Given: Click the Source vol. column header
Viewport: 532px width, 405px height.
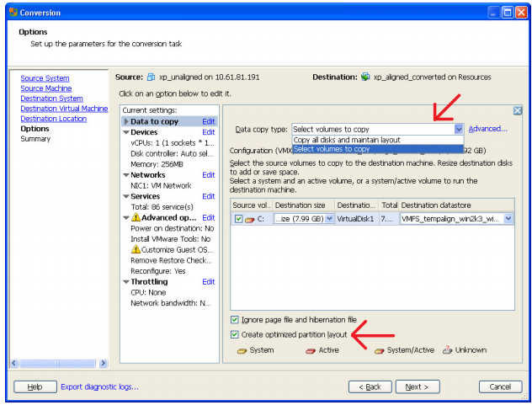Looking at the screenshot, I should 252,205.
